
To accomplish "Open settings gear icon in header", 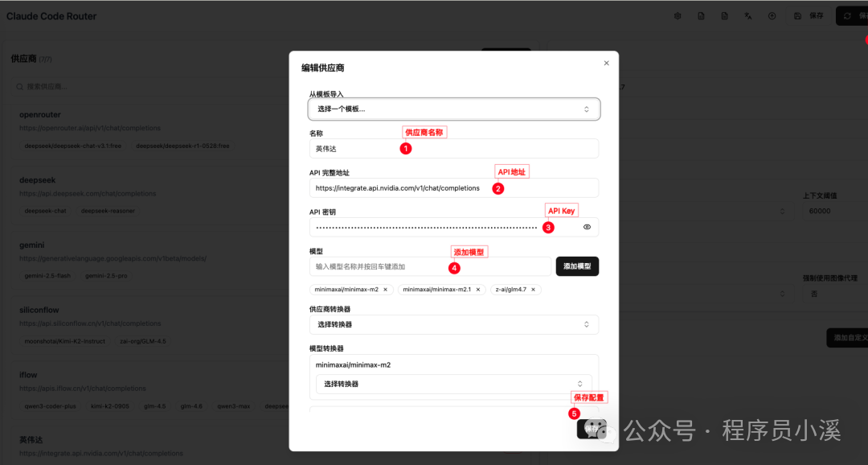I will 678,16.
